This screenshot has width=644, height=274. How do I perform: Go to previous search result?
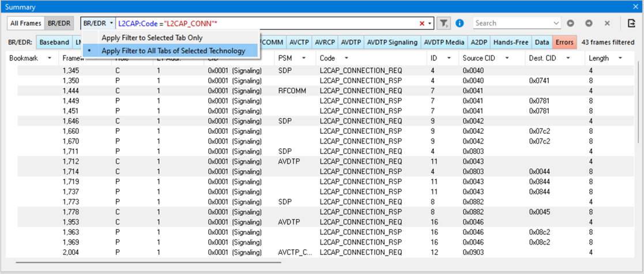pos(570,24)
